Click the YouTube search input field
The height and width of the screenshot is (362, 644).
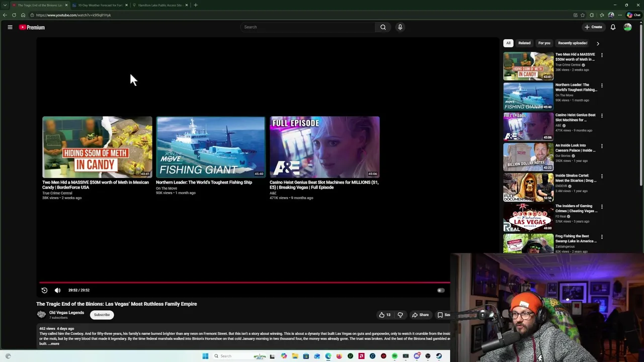[x=308, y=27]
